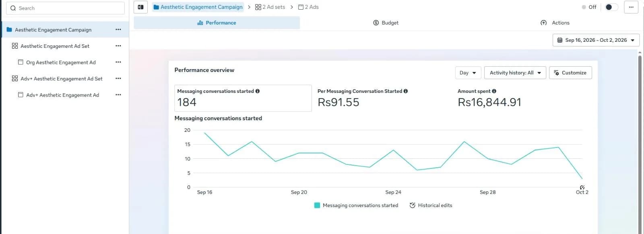This screenshot has height=234, width=644.
Task: Click the Customize sliders icon
Action: coord(556,73)
